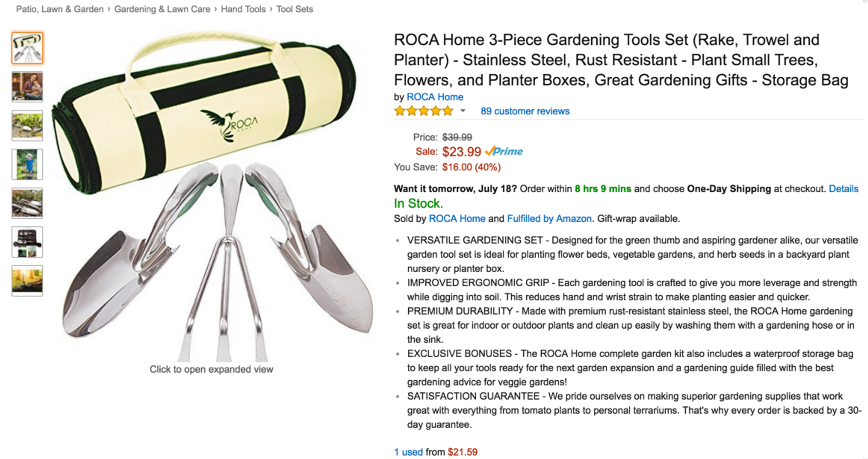Screen dimensions: 868x459
Task: Select the first product thumbnail with bag
Action: 27,48
